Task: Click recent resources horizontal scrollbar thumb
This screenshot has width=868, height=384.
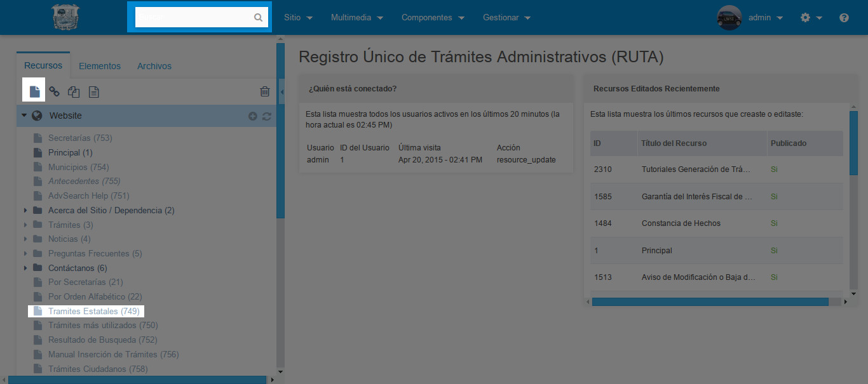Action: click(x=710, y=302)
